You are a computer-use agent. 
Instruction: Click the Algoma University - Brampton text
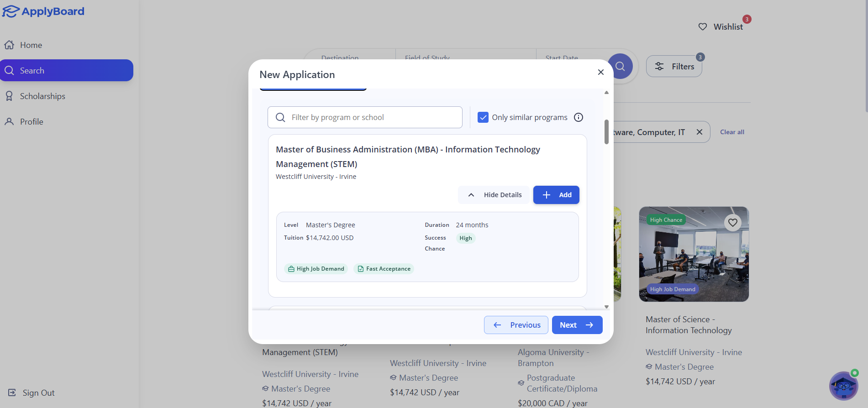point(553,358)
